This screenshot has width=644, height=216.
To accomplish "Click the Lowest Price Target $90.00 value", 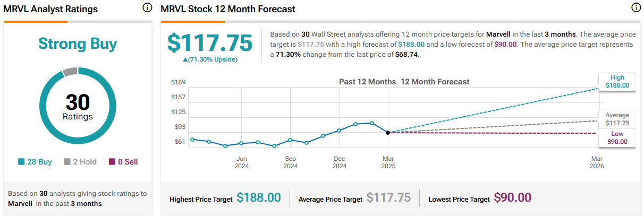I will click(x=512, y=198).
